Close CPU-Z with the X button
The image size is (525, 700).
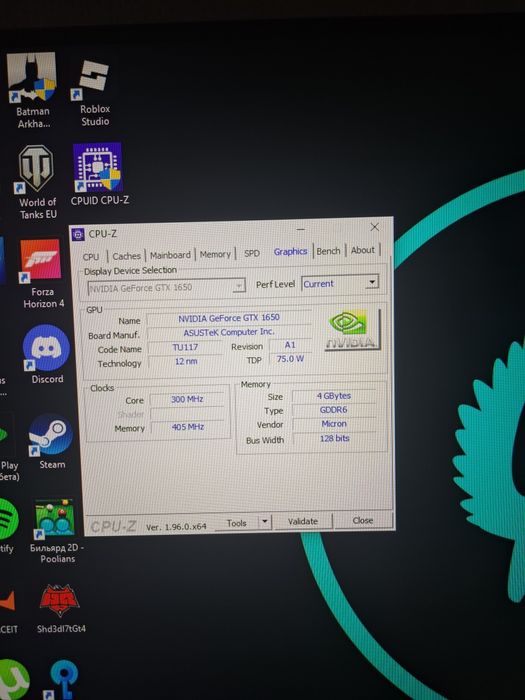(375, 227)
